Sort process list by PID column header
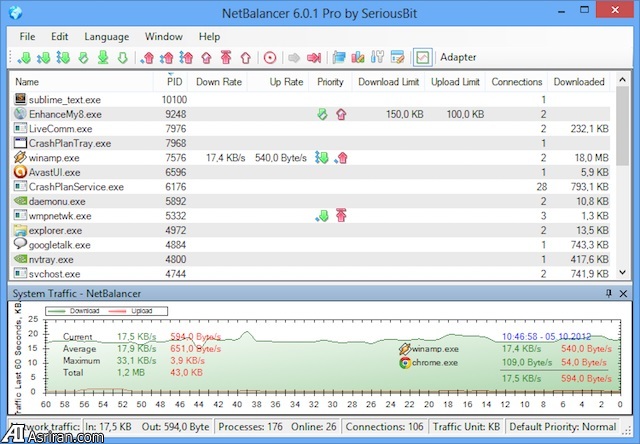This screenshot has height=444, width=640. tap(174, 82)
